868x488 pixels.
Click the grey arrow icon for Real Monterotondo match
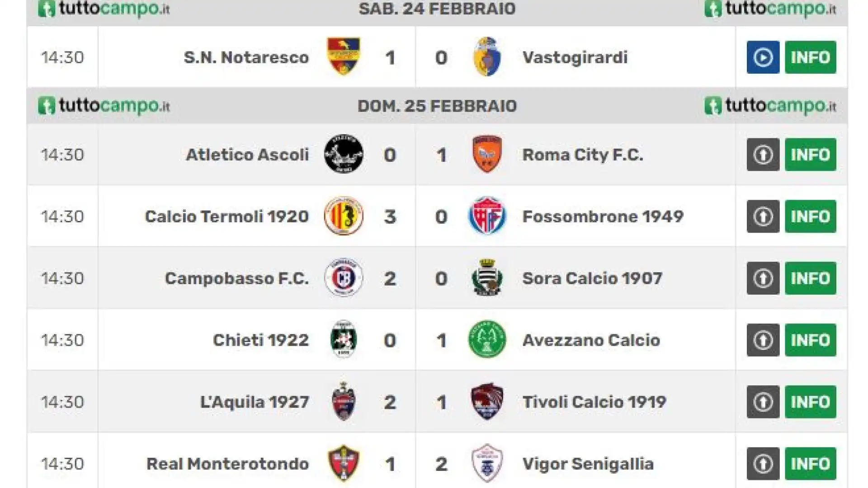click(x=763, y=464)
